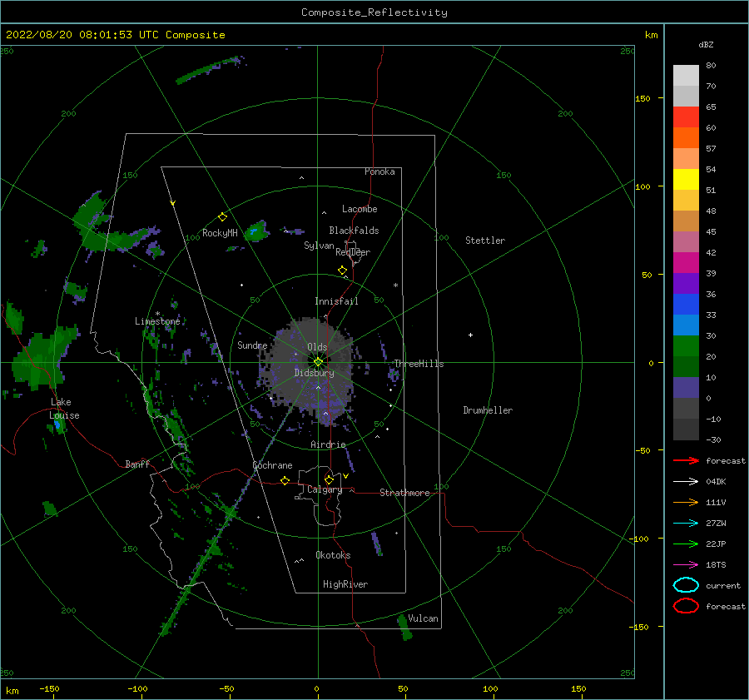Click the Drumheller city label
The image size is (749, 700).
[488, 410]
